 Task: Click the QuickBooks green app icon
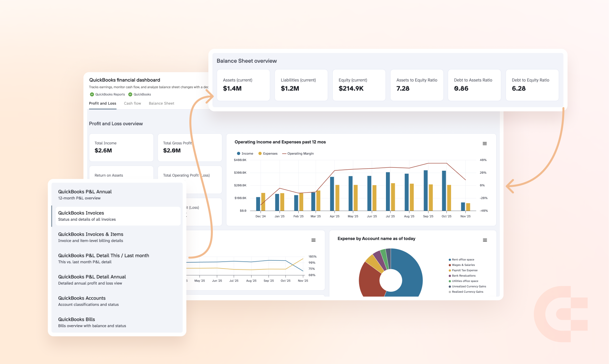point(131,94)
